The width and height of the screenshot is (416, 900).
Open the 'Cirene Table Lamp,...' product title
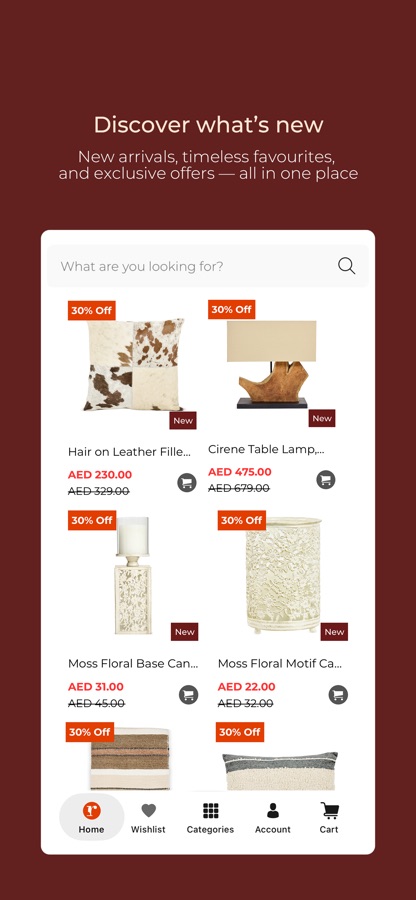tap(266, 449)
